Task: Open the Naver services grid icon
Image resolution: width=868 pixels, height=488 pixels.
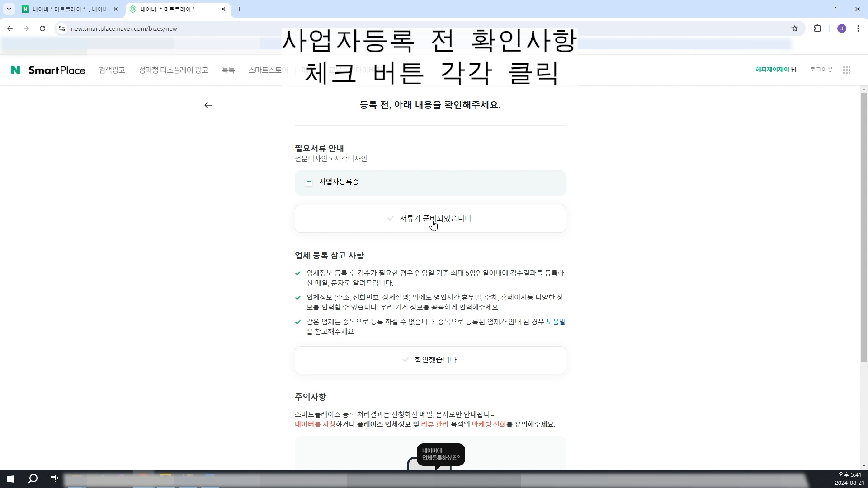Action: pyautogui.click(x=847, y=70)
